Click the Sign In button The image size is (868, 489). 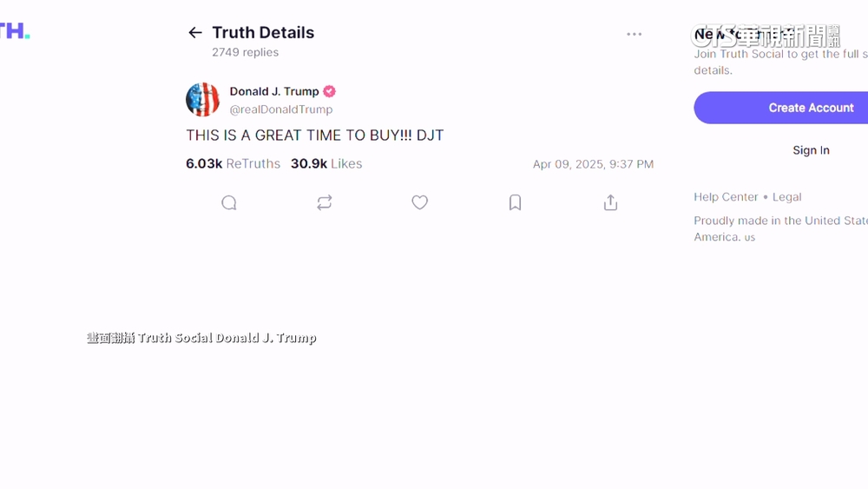click(811, 150)
